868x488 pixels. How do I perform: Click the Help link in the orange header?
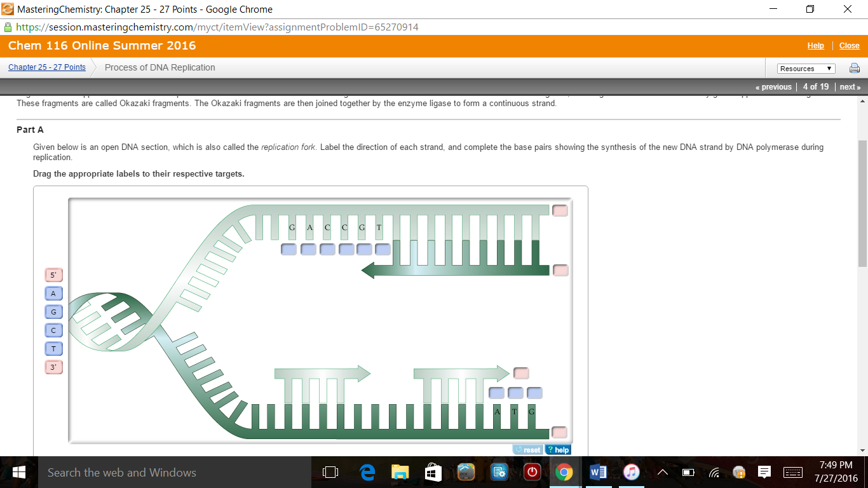815,45
